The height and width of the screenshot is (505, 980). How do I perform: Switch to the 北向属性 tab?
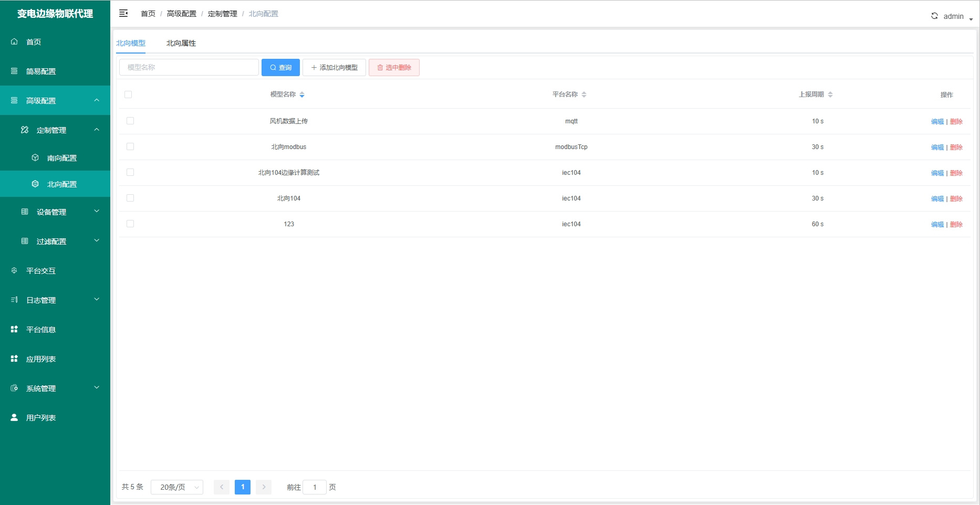pyautogui.click(x=181, y=43)
